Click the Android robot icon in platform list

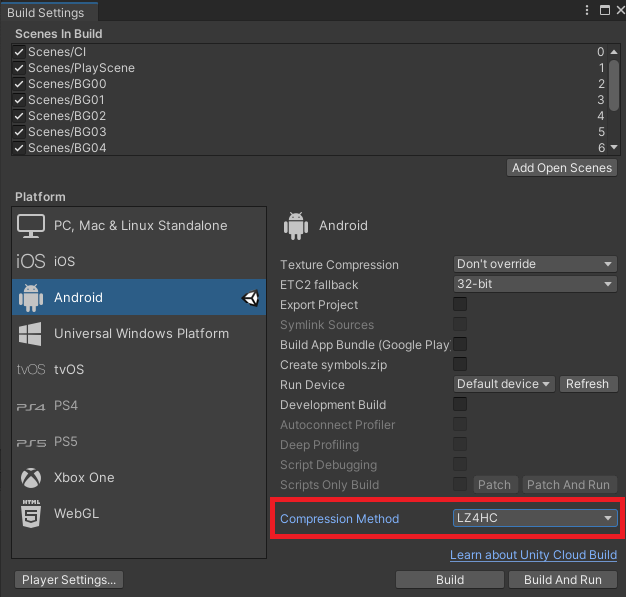[31, 297]
